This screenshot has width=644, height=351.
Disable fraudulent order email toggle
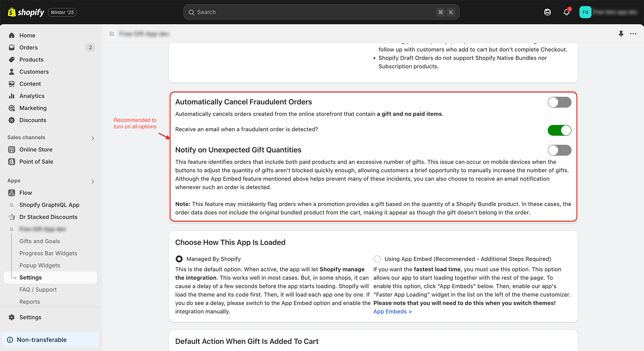click(559, 130)
